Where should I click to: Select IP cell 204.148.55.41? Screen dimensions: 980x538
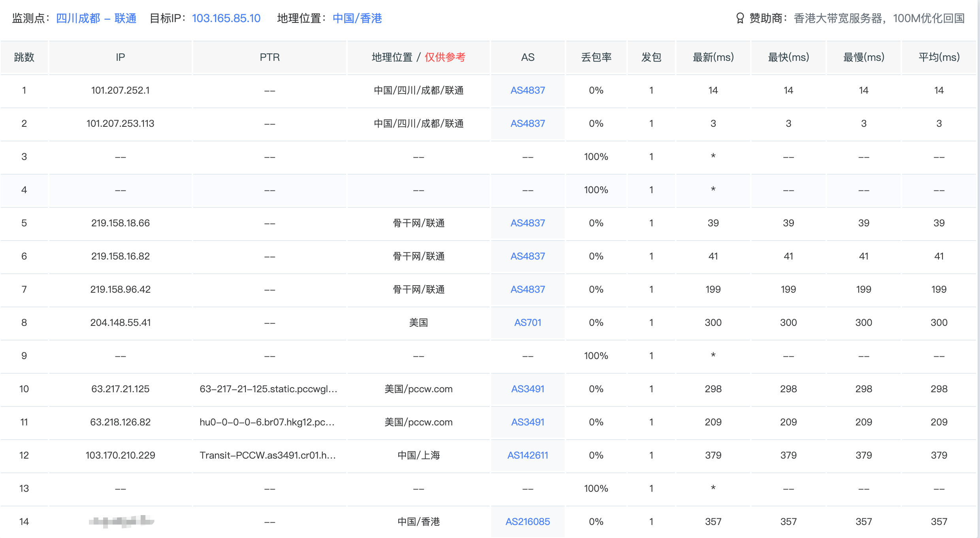121,323
